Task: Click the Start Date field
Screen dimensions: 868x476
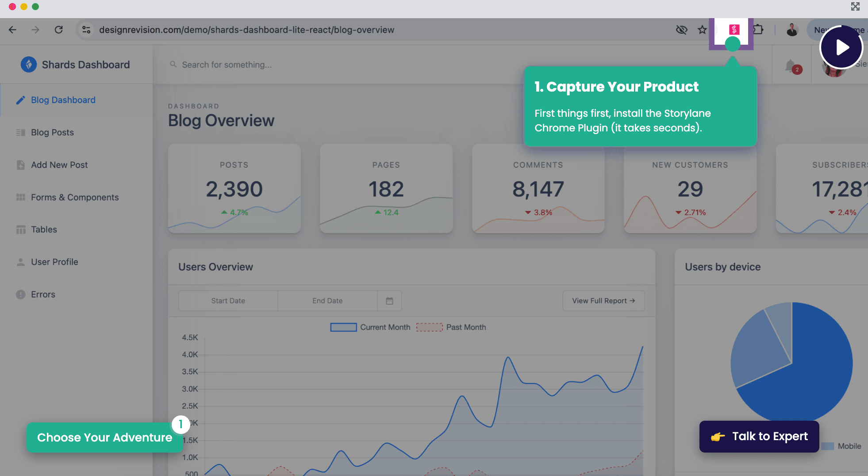Action: click(228, 301)
